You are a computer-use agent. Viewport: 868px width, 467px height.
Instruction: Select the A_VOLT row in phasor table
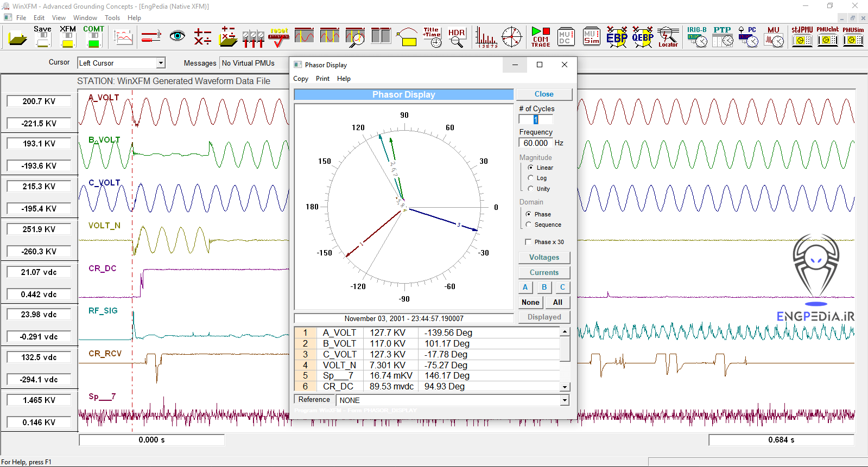point(427,333)
